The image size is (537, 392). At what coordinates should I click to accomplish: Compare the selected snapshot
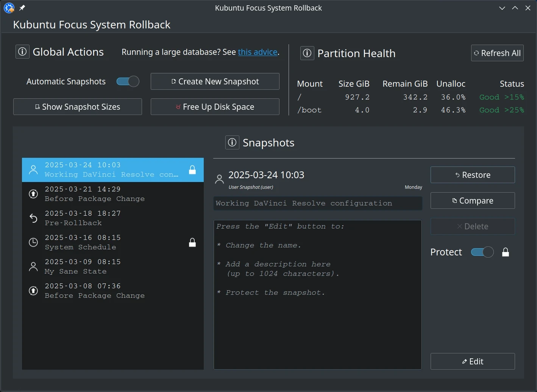point(472,201)
